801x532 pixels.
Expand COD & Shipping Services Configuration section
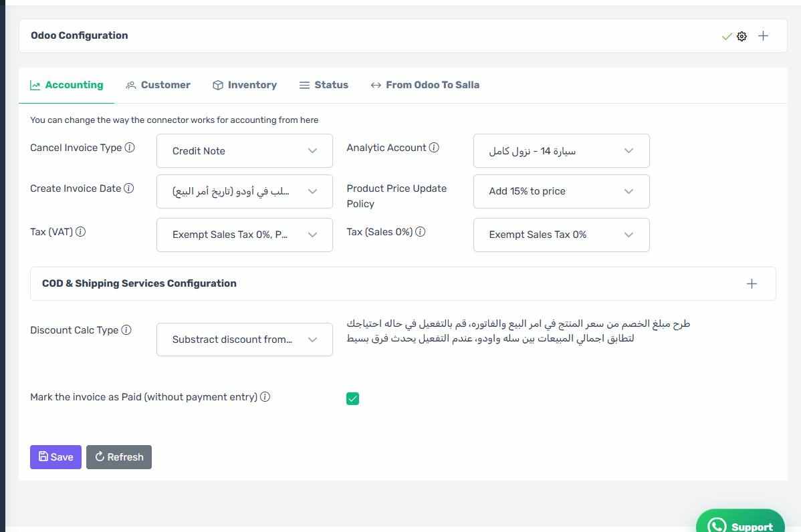click(x=752, y=284)
